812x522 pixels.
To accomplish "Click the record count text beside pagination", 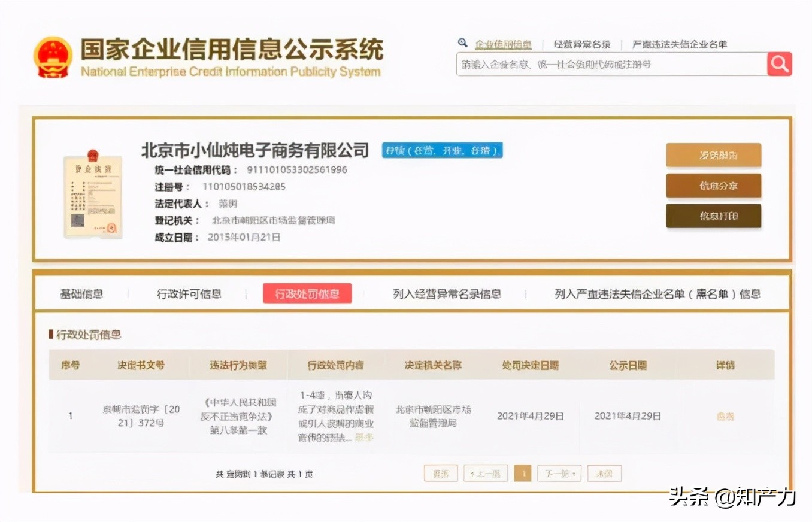I will coord(264,474).
